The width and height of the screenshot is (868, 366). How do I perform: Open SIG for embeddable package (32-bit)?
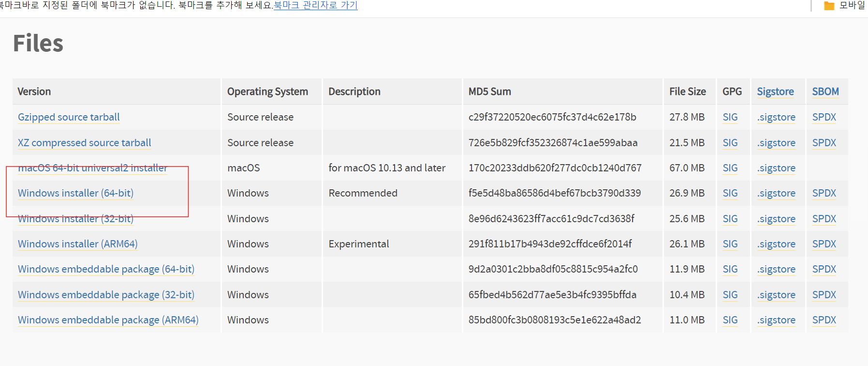[730, 295]
